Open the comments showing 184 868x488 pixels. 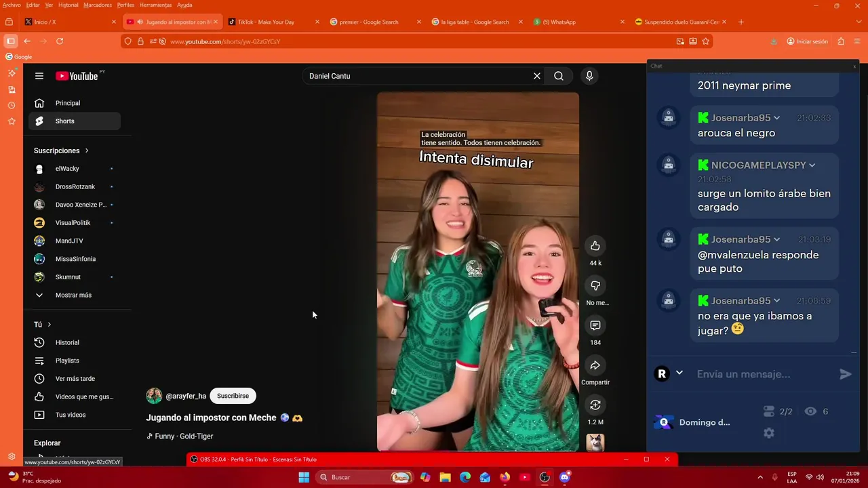(595, 325)
